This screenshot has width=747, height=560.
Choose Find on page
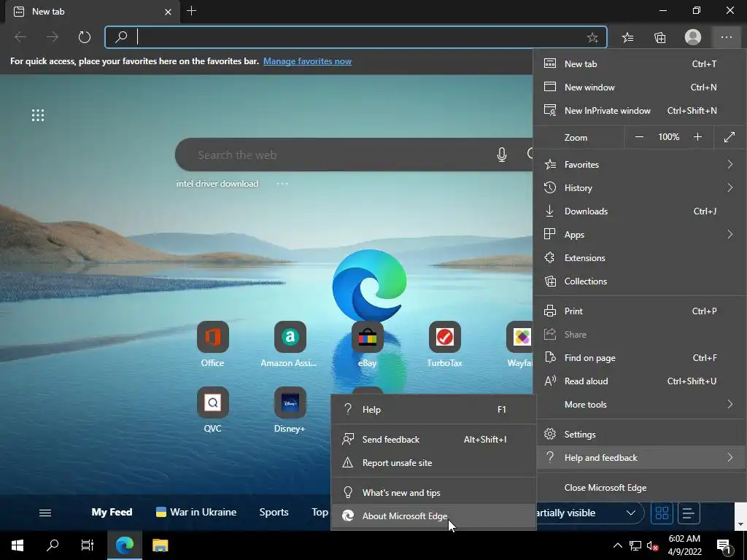pyautogui.click(x=640, y=357)
